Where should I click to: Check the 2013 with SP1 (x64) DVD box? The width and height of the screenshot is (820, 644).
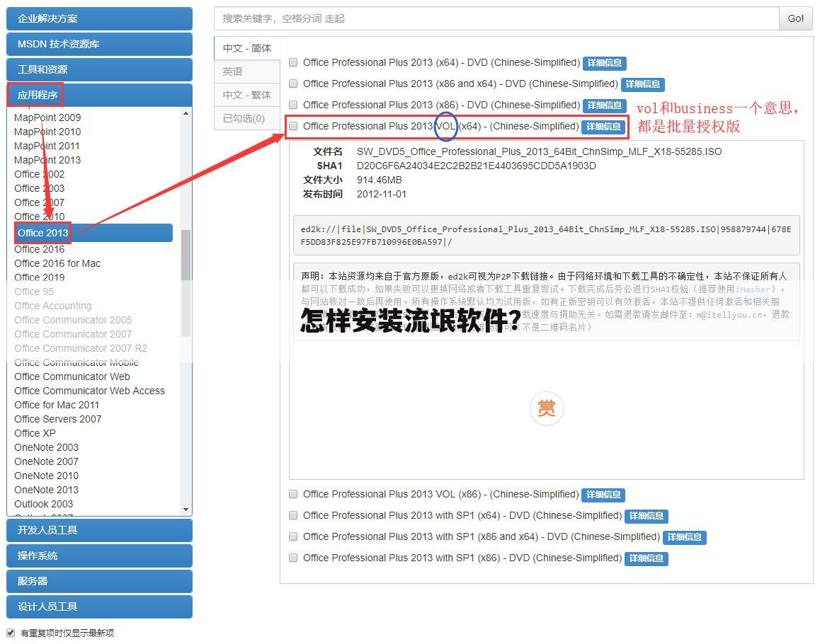coord(293,515)
